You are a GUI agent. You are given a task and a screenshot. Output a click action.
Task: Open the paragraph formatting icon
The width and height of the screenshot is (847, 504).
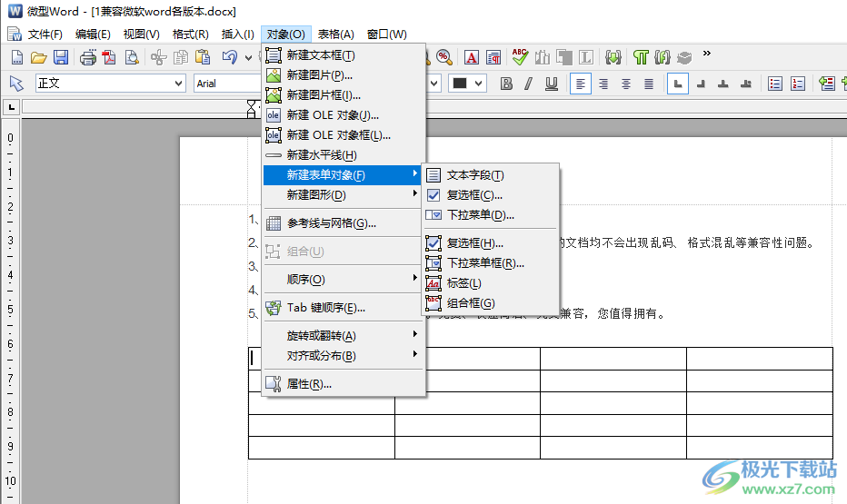coord(493,57)
